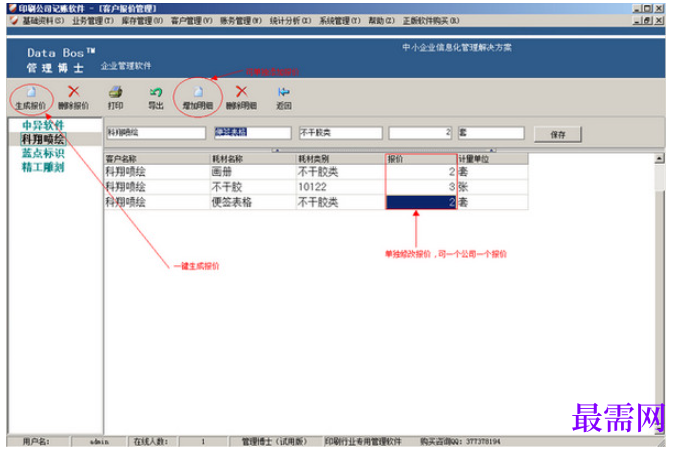Click the admin username in status bar

(99, 442)
